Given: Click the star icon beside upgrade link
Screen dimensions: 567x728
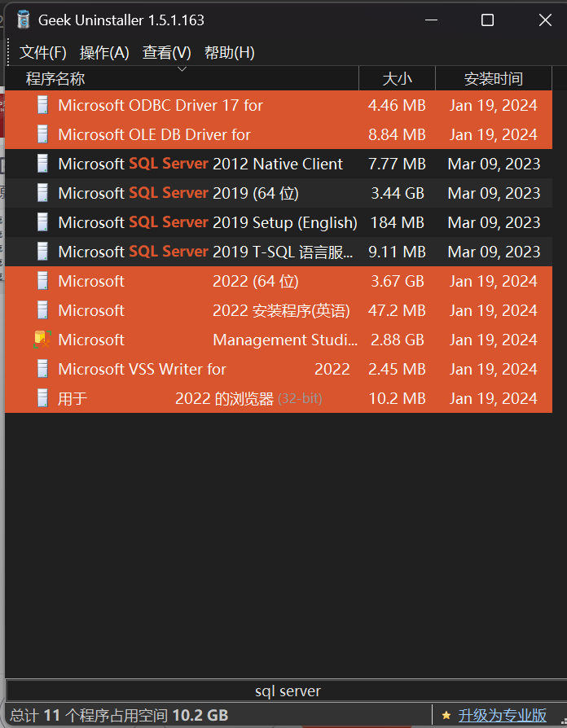Looking at the screenshot, I should tap(446, 716).
